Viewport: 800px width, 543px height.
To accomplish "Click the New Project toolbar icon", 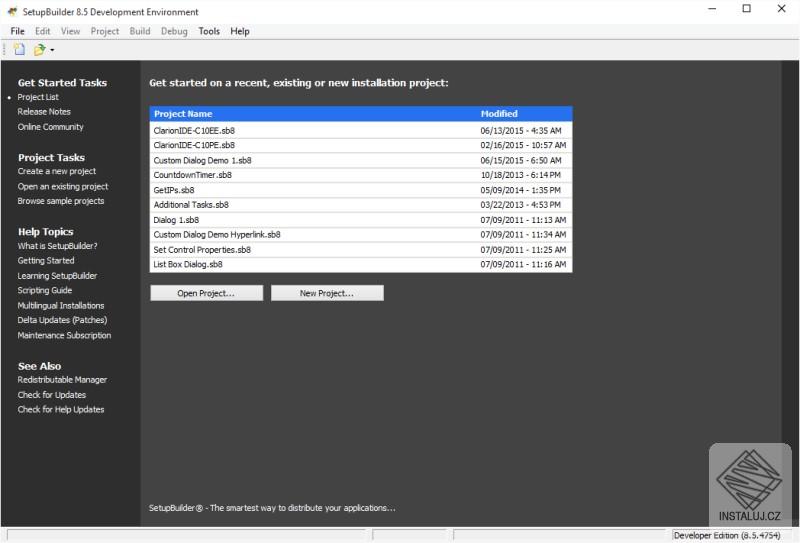I will (x=19, y=50).
